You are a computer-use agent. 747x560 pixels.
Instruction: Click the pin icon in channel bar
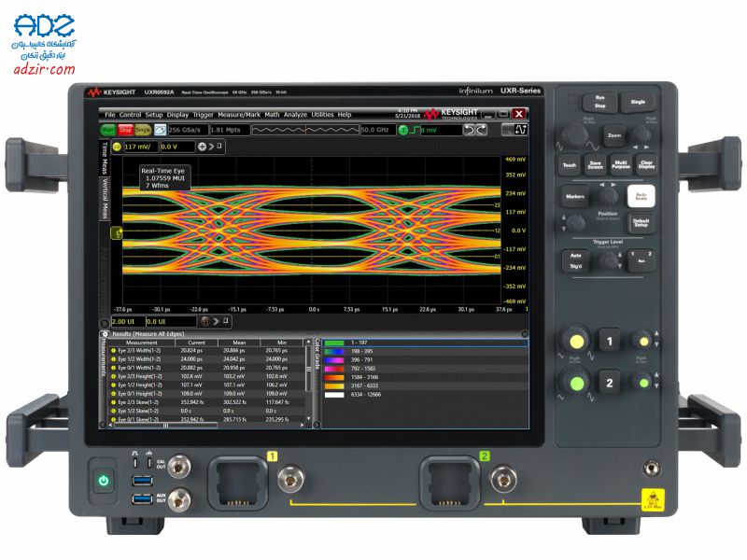coord(219,147)
